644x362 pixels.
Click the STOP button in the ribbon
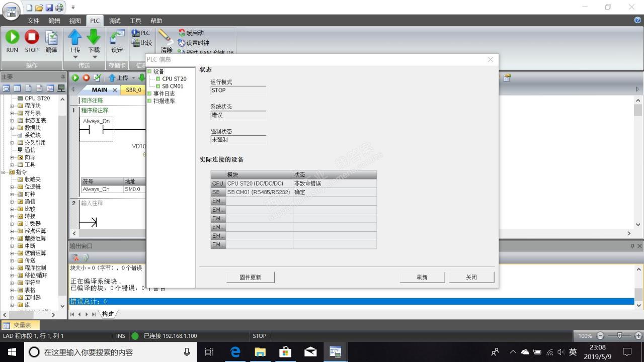32,41
